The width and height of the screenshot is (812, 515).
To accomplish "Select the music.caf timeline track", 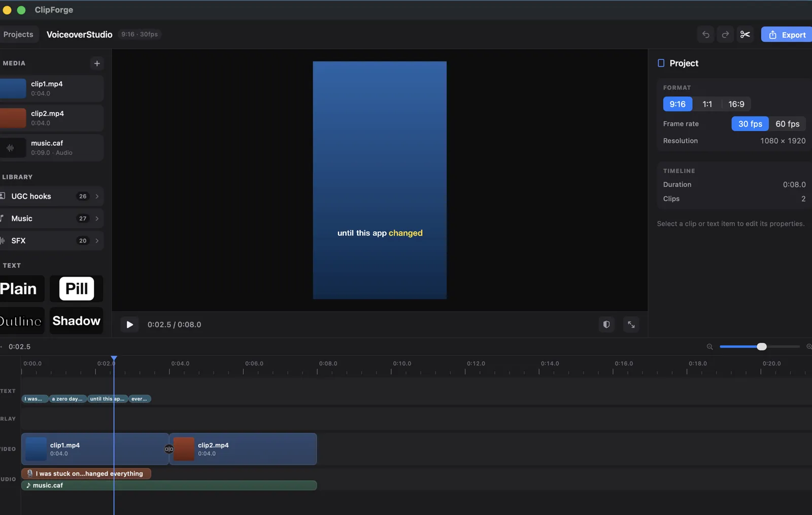I will (x=169, y=486).
